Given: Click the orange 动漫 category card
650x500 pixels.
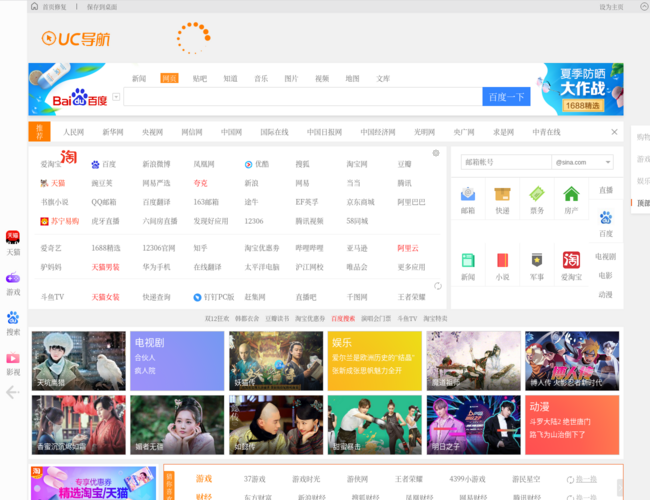Looking at the screenshot, I should (572, 425).
